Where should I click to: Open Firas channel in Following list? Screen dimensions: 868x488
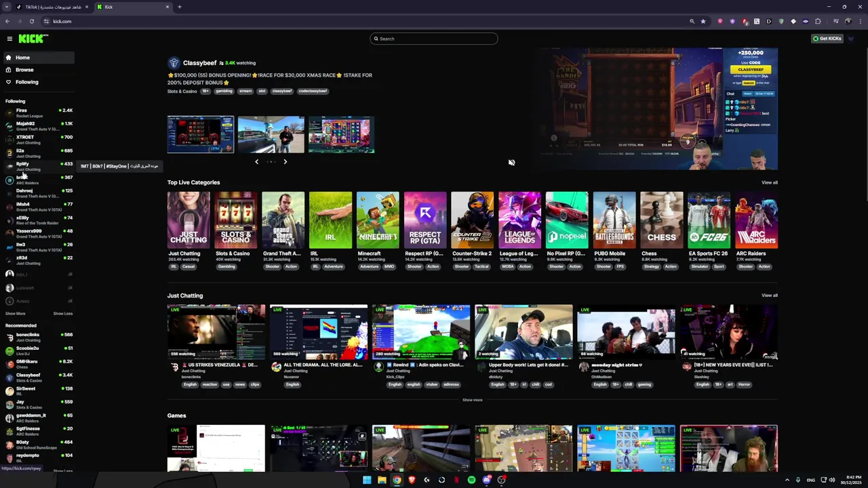coord(37,113)
